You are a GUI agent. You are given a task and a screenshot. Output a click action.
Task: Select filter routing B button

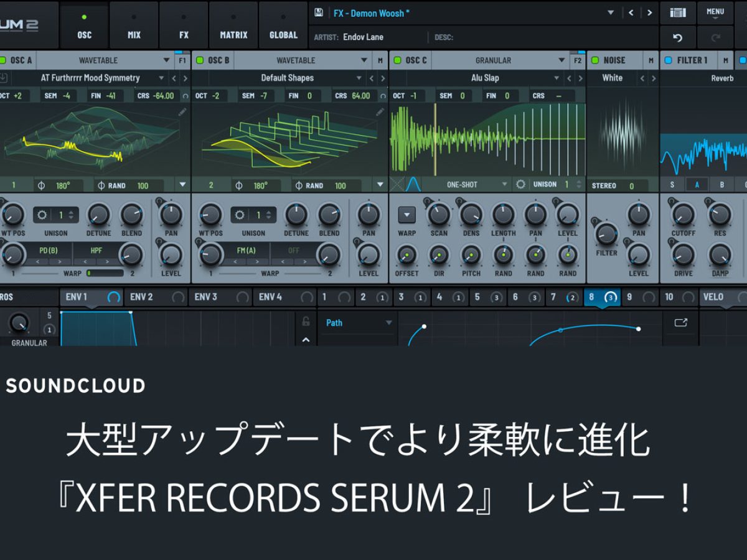point(722,185)
